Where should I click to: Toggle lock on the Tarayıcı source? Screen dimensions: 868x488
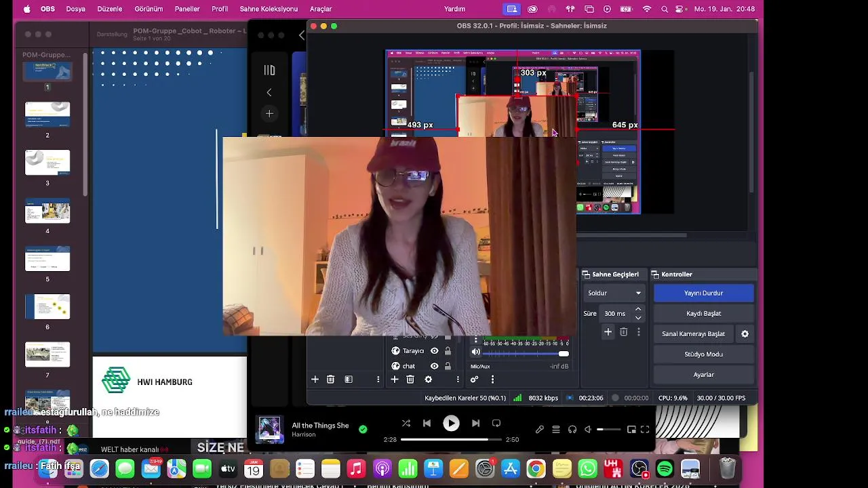tap(448, 351)
